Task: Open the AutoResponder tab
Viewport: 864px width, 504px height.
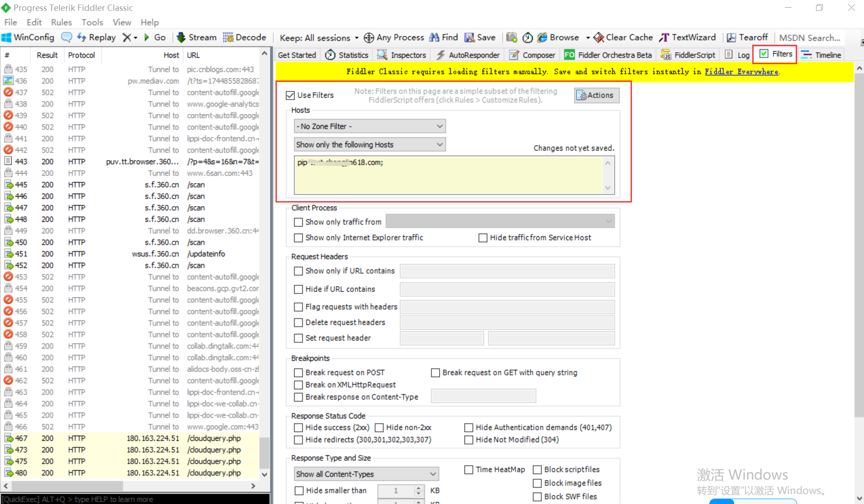Action: point(468,55)
